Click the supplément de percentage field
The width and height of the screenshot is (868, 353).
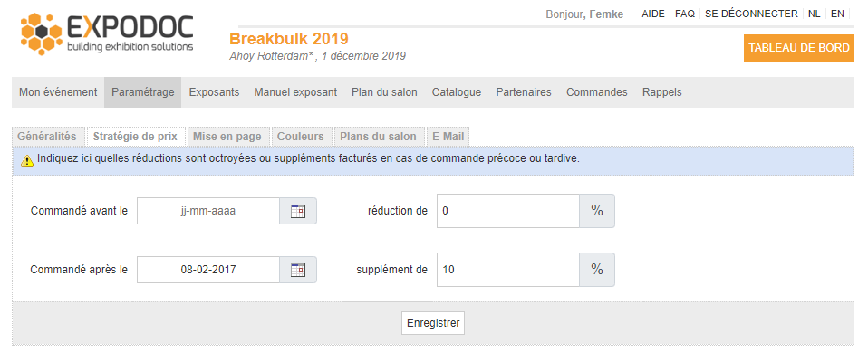[x=507, y=270]
